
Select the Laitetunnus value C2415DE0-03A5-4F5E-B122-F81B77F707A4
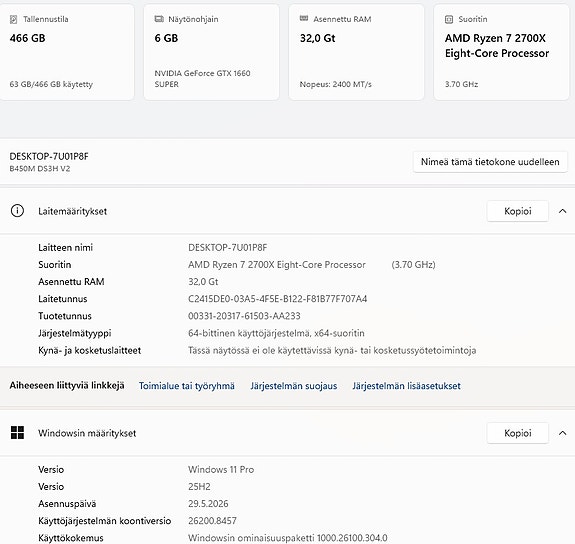tap(278, 299)
